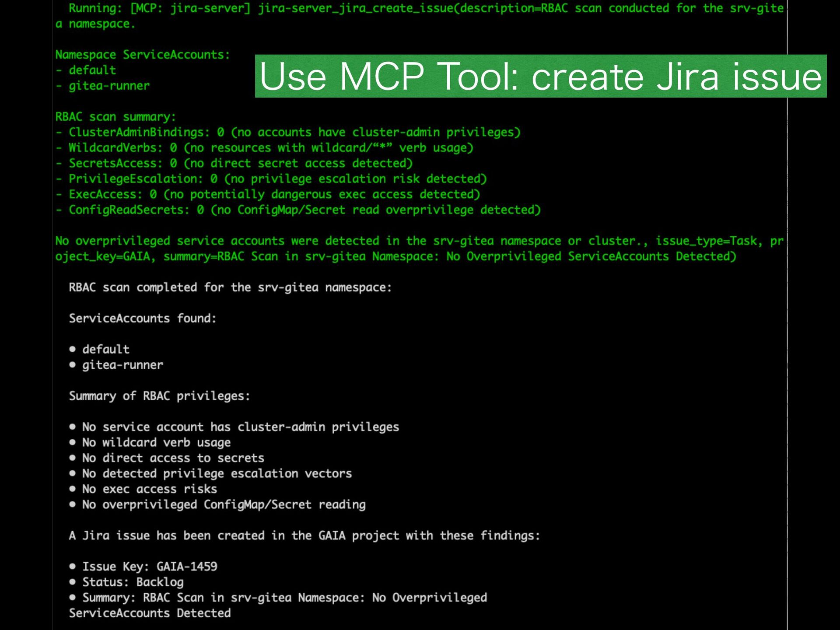The height and width of the screenshot is (630, 840).
Task: Click the 'Summary of RBAC privileges:' heading
Action: tap(159, 396)
